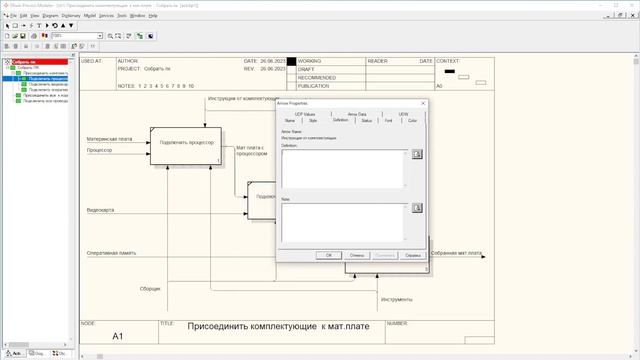
Task: Switch to the Objects explorer tab
Action: 60,353
